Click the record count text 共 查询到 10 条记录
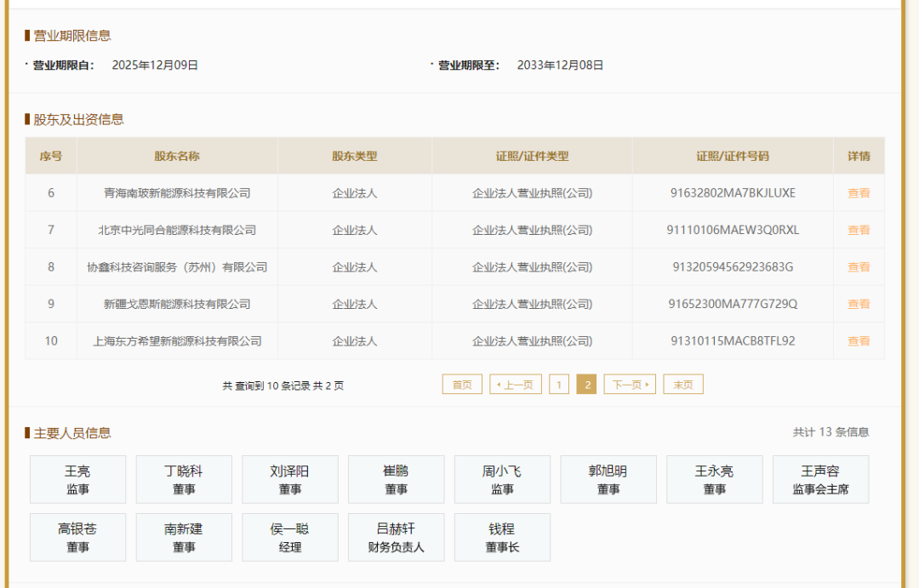 [x=266, y=385]
